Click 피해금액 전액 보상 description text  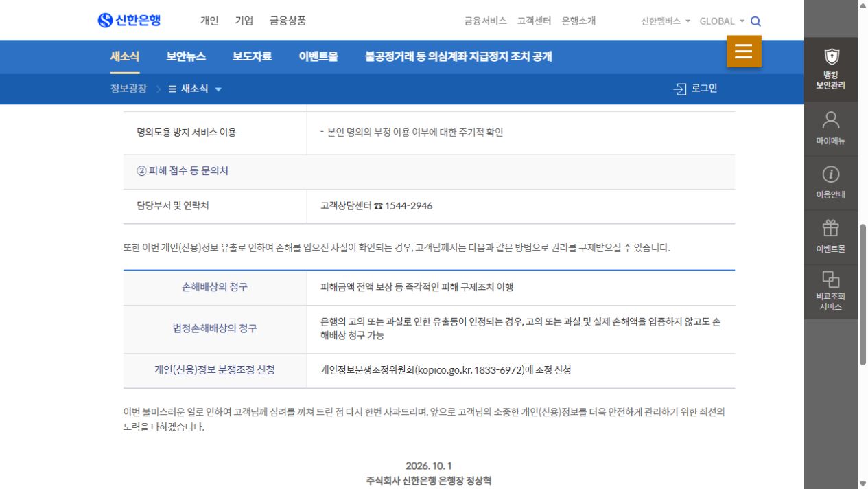pos(417,287)
